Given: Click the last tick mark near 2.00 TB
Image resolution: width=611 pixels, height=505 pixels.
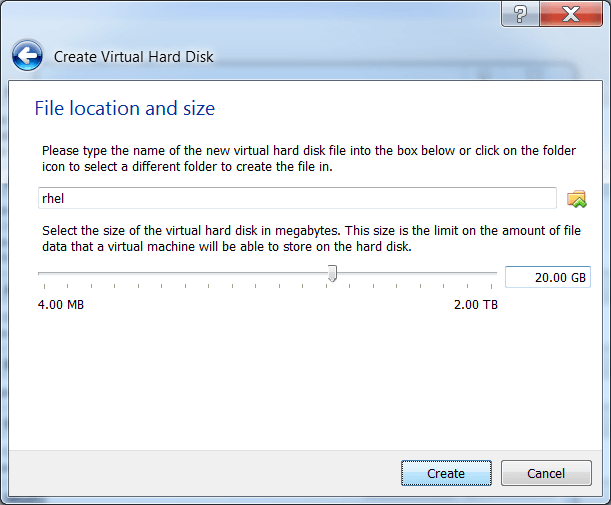Looking at the screenshot, I should pos(491,286).
